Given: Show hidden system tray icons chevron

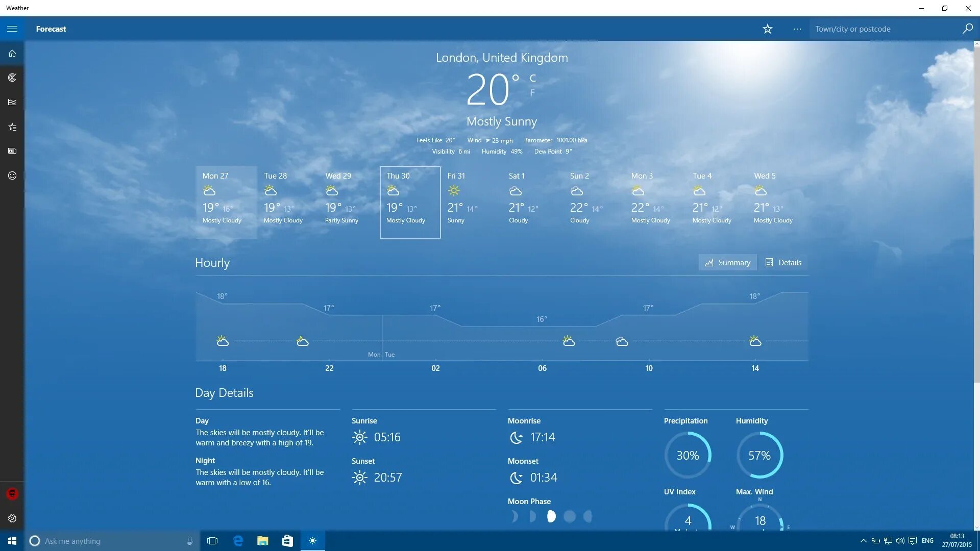Looking at the screenshot, I should coord(863,541).
